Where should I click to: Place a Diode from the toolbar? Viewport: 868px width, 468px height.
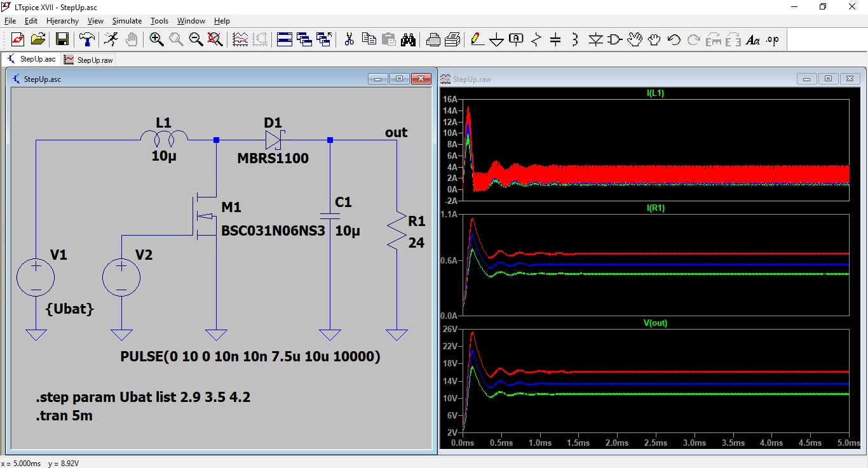(595, 39)
